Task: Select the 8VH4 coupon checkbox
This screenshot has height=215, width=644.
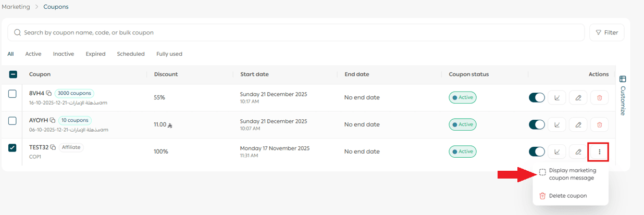Action: (x=13, y=94)
